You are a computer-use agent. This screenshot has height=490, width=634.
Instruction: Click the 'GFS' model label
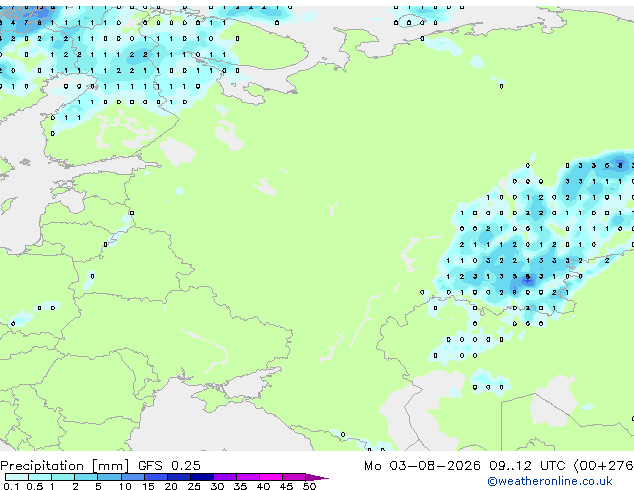(x=150, y=466)
